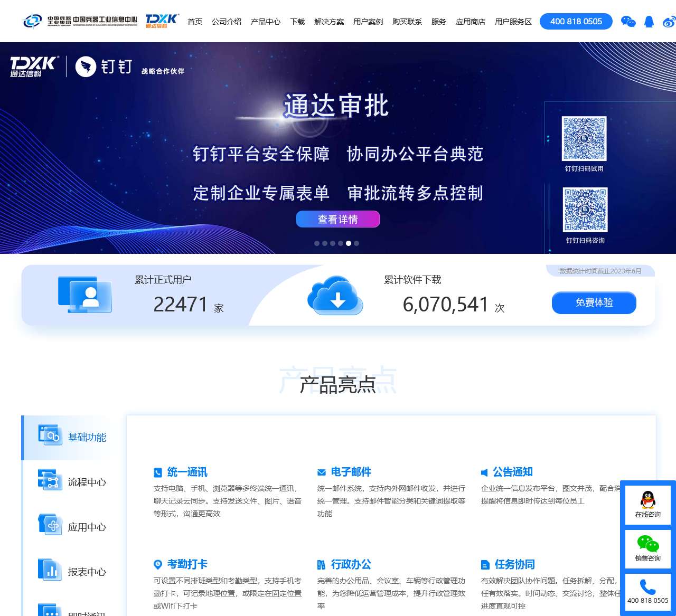Viewport: 676px width, 616px height.
Task: Click the 行政办公 feature icon
Action: (321, 564)
